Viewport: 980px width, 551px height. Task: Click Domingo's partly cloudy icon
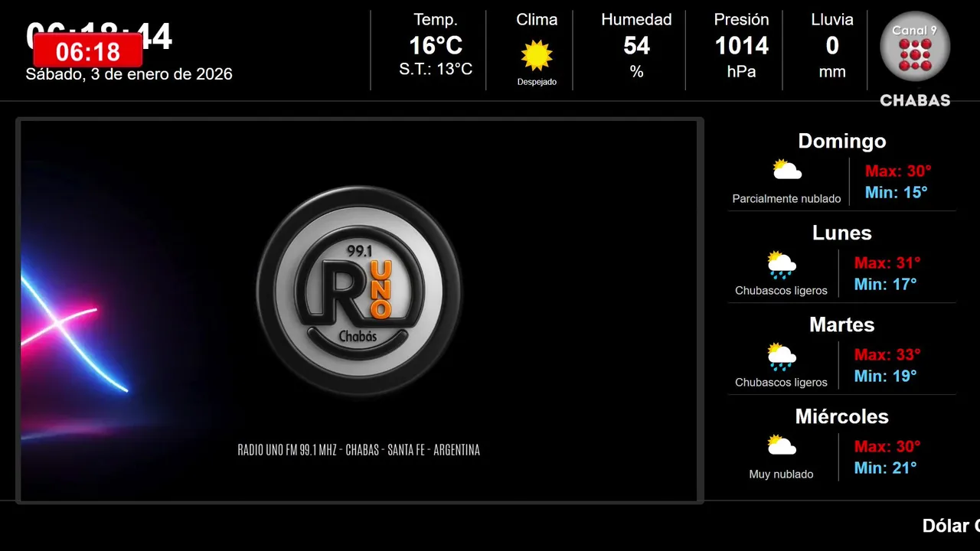[787, 170]
